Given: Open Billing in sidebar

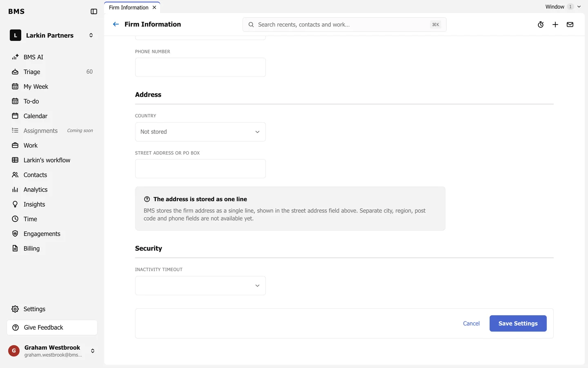Looking at the screenshot, I should coord(52,249).
